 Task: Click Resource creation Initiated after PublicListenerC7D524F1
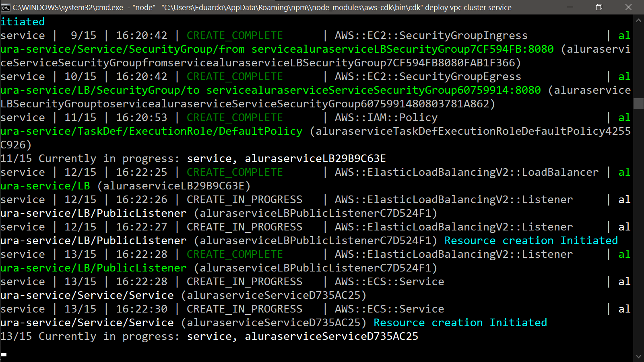(x=531, y=241)
